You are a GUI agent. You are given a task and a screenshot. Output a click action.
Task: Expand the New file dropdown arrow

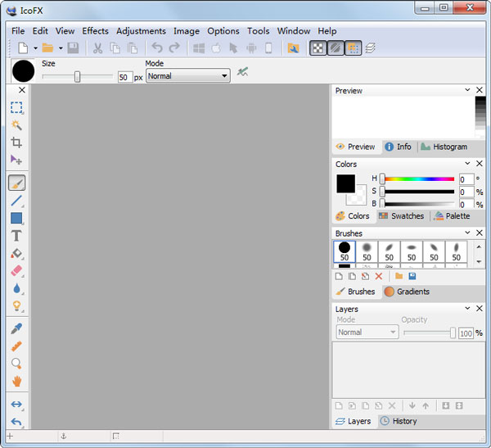click(x=35, y=48)
